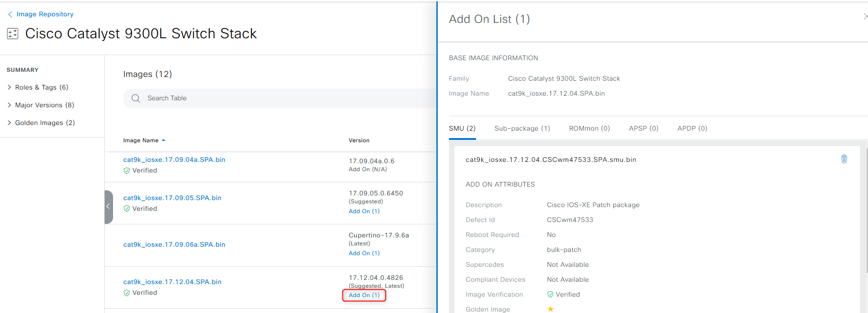Click the Golden Image star icon
Screen dimensions: 868x313
(x=551, y=309)
